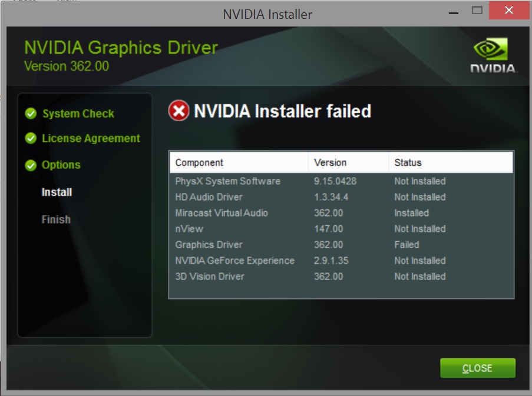This screenshot has width=532, height=396.
Task: Close the window with the red X button
Action: pyautogui.click(x=509, y=10)
